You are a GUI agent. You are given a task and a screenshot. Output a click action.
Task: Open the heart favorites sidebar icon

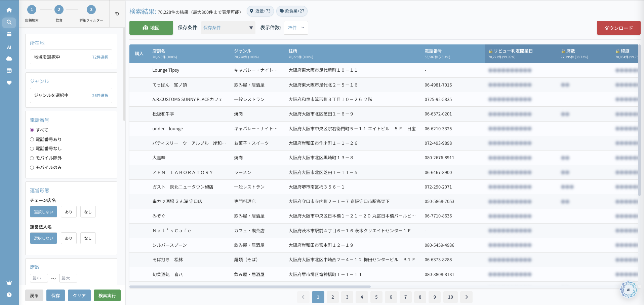coord(9,83)
